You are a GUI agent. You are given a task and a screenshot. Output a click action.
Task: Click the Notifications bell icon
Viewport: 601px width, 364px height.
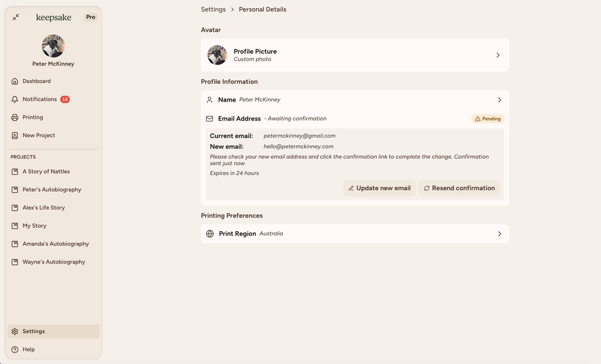point(15,99)
